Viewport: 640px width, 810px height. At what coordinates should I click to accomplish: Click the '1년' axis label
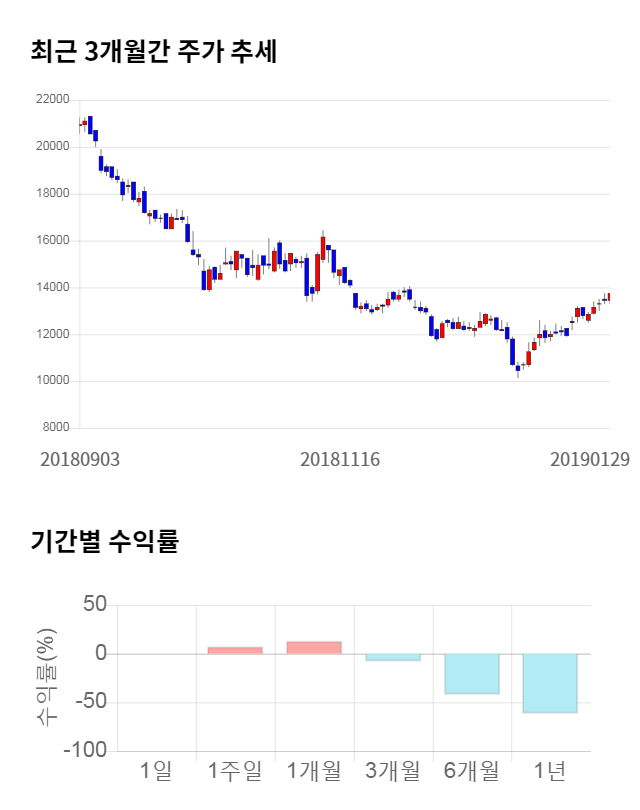[x=550, y=771]
